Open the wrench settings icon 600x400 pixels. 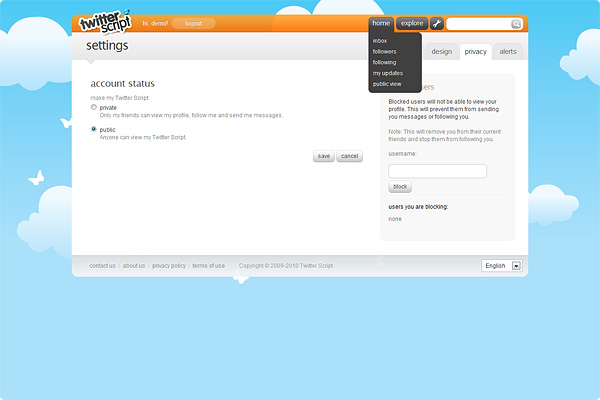click(437, 23)
